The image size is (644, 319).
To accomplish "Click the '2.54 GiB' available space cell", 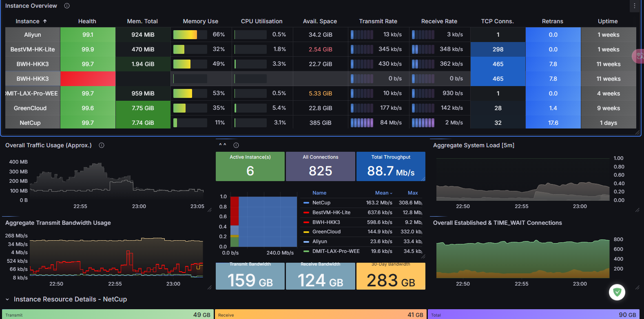I will [321, 49].
